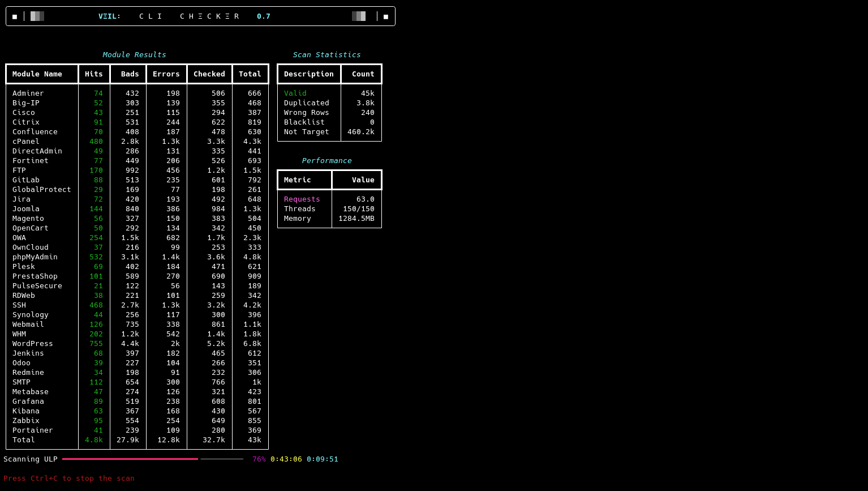The height and width of the screenshot is (491, 868).
Task: Select the GlobalProtect module name
Action: (42, 190)
